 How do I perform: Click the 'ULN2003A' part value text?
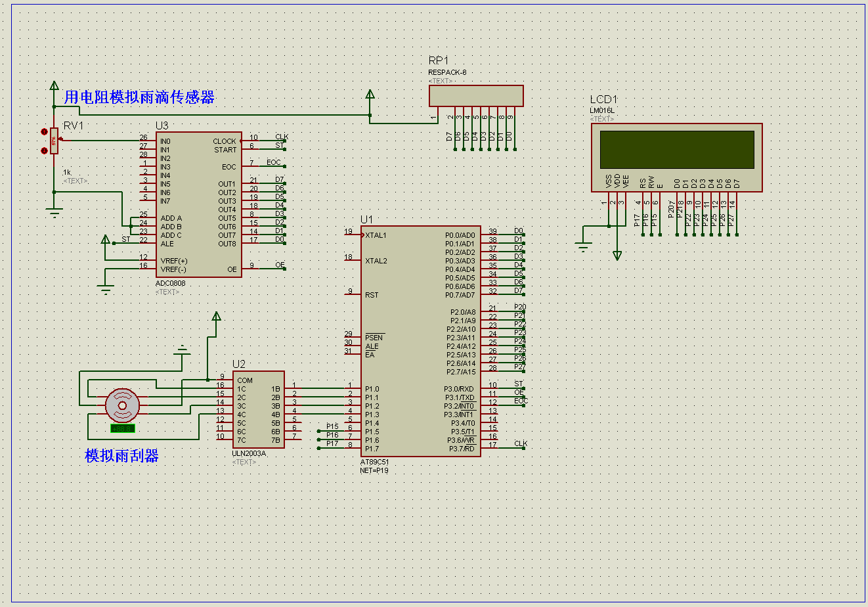click(249, 453)
